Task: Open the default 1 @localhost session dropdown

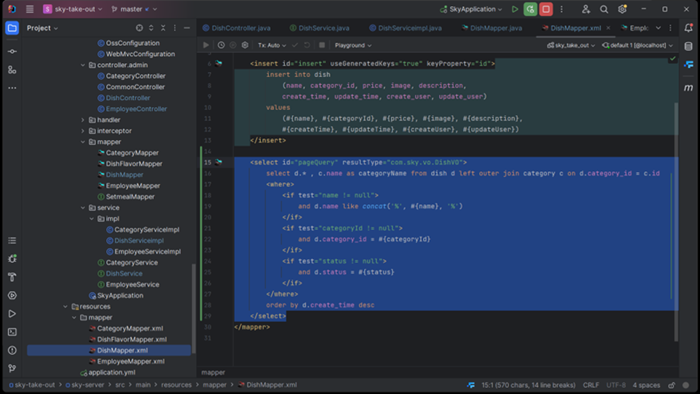Action: (638, 45)
